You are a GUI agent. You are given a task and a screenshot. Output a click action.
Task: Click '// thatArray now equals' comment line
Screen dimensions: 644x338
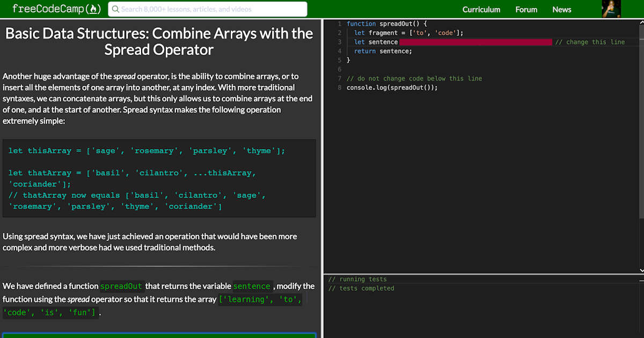[137, 201]
